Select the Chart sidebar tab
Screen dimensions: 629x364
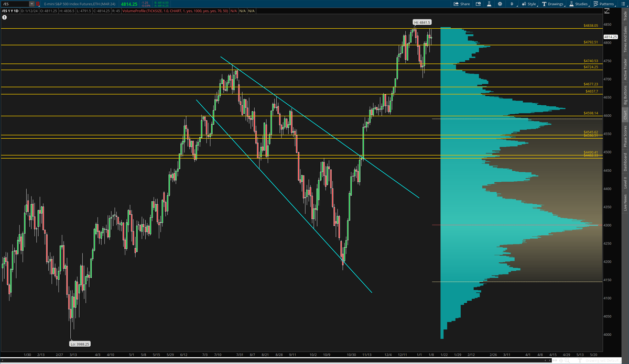pyautogui.click(x=625, y=115)
